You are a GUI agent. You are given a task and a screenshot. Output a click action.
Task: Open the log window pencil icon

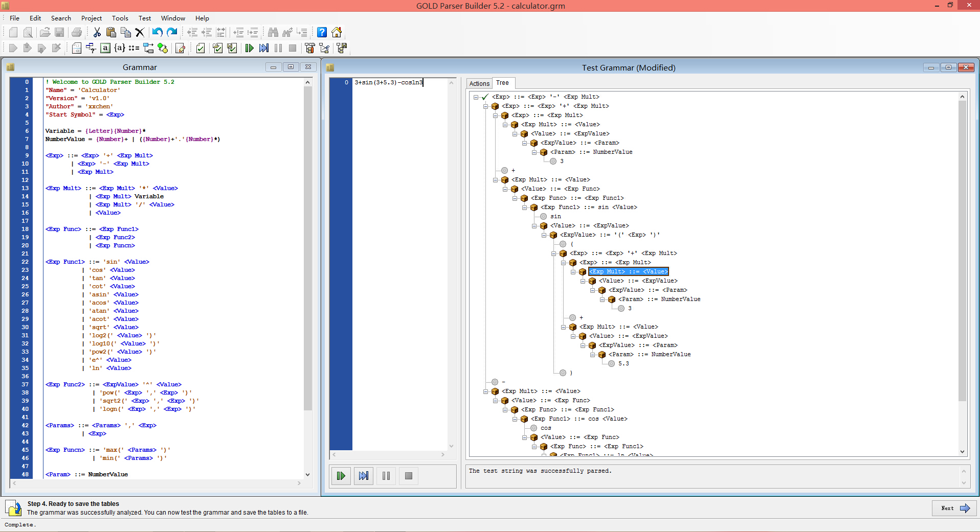(x=180, y=48)
